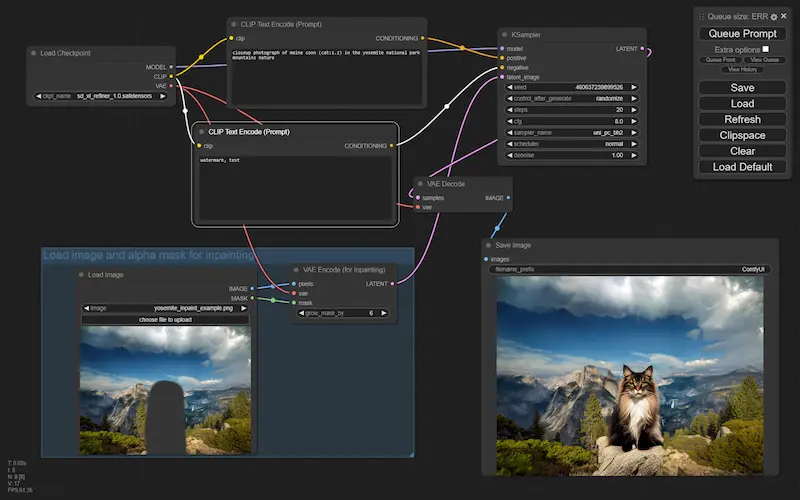800x500 pixels.
Task: Click the maine coon positive prompt text box
Action: [327, 77]
